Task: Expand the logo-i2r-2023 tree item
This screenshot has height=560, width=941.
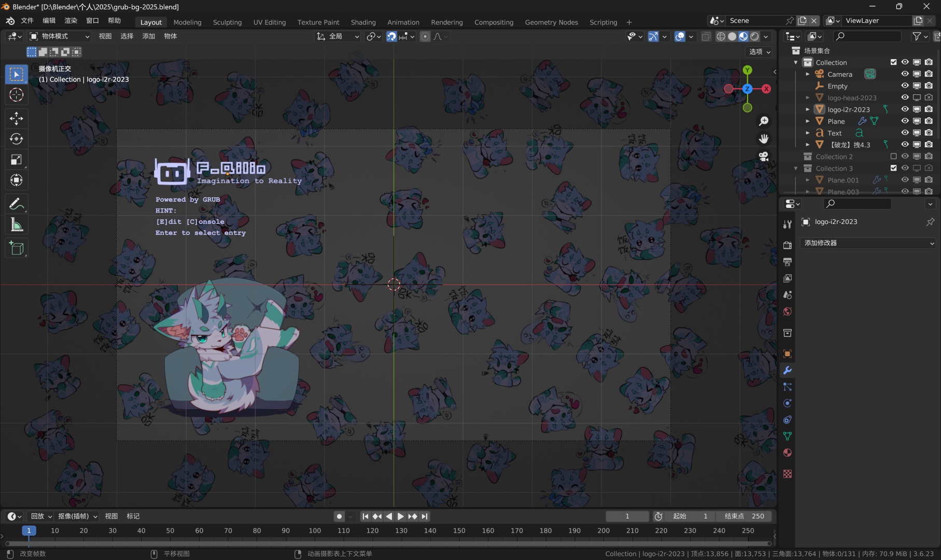Action: coord(807,109)
